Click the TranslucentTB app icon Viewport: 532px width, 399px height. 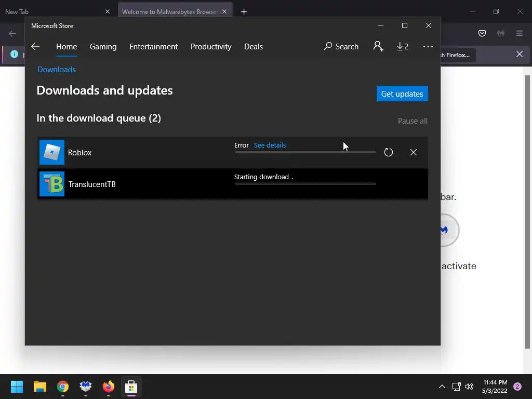coord(52,184)
